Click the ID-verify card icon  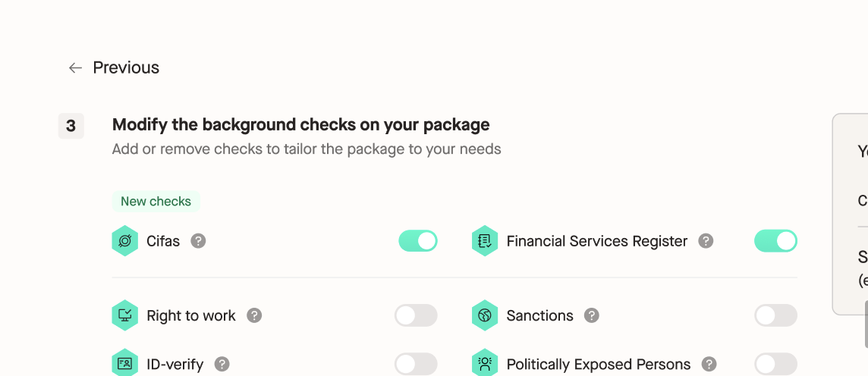[125, 364]
